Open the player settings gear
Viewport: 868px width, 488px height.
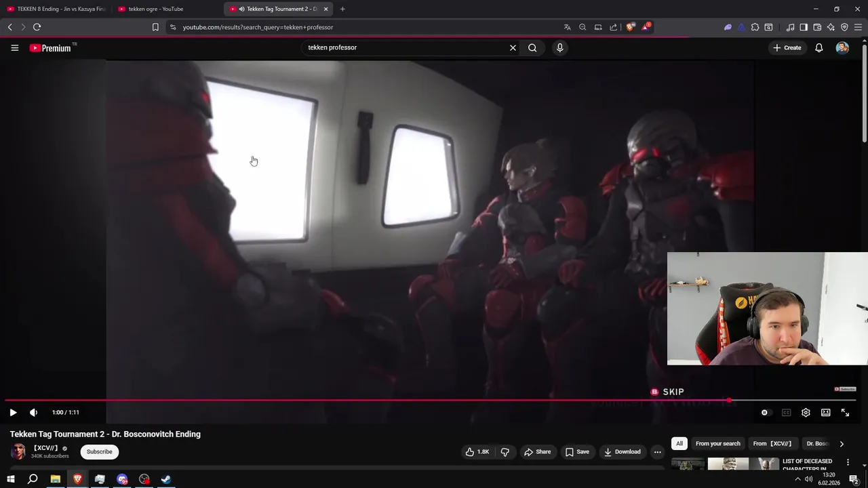coord(806,412)
